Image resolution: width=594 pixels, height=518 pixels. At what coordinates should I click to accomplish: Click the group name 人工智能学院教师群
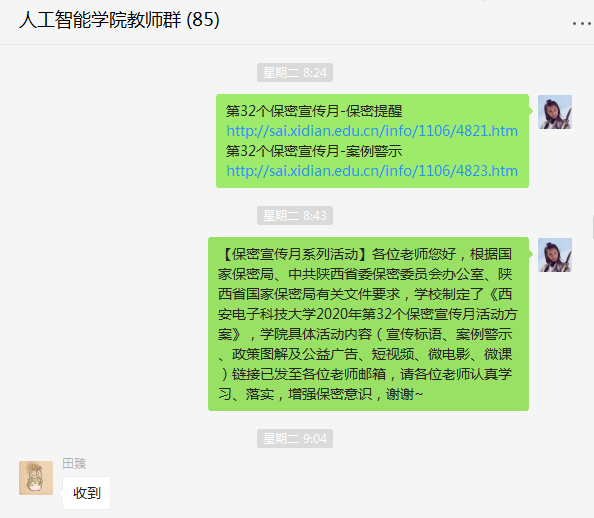(100, 20)
